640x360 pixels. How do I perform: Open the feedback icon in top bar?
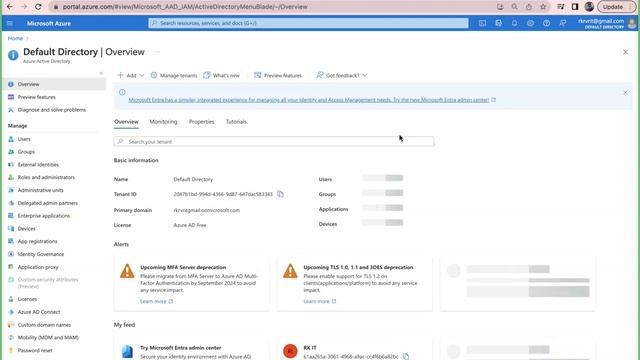pos(562,23)
